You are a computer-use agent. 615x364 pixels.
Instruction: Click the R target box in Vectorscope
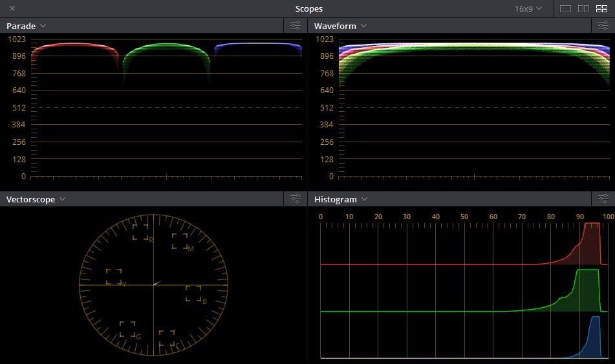(x=140, y=232)
